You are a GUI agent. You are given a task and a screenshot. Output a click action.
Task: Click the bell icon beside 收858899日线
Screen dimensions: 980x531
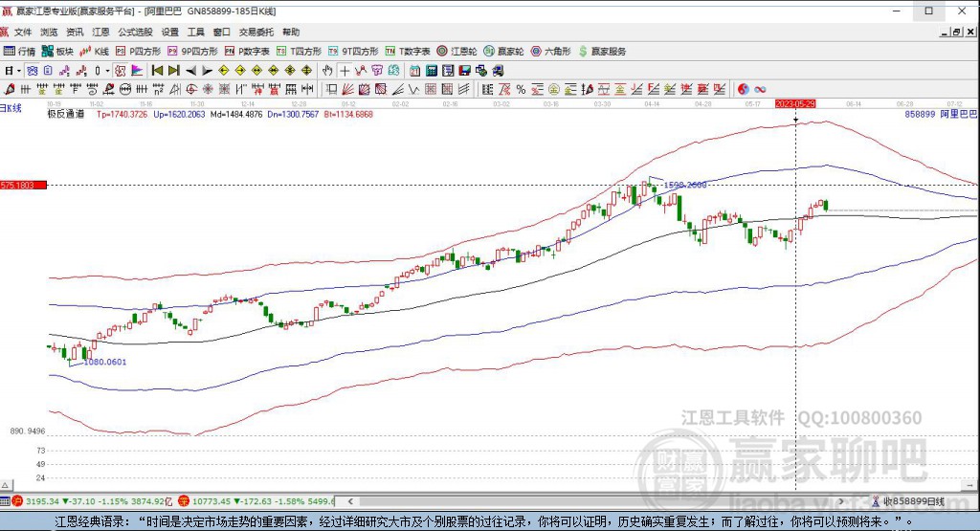pyautogui.click(x=876, y=501)
